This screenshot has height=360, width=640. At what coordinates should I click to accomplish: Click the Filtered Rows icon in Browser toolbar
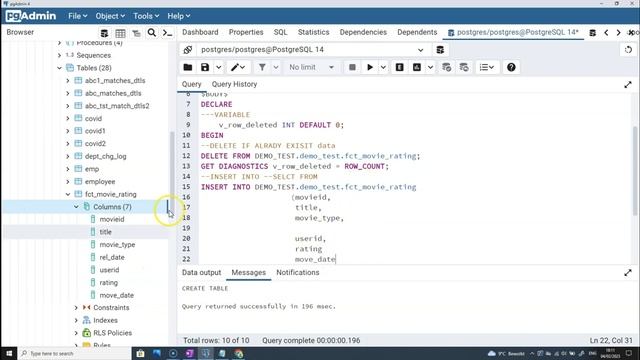click(136, 33)
